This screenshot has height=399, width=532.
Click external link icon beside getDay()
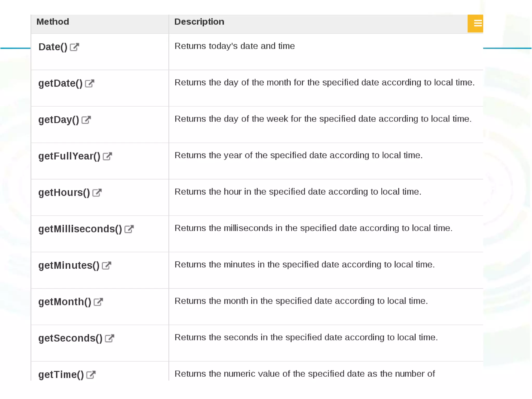click(x=86, y=120)
